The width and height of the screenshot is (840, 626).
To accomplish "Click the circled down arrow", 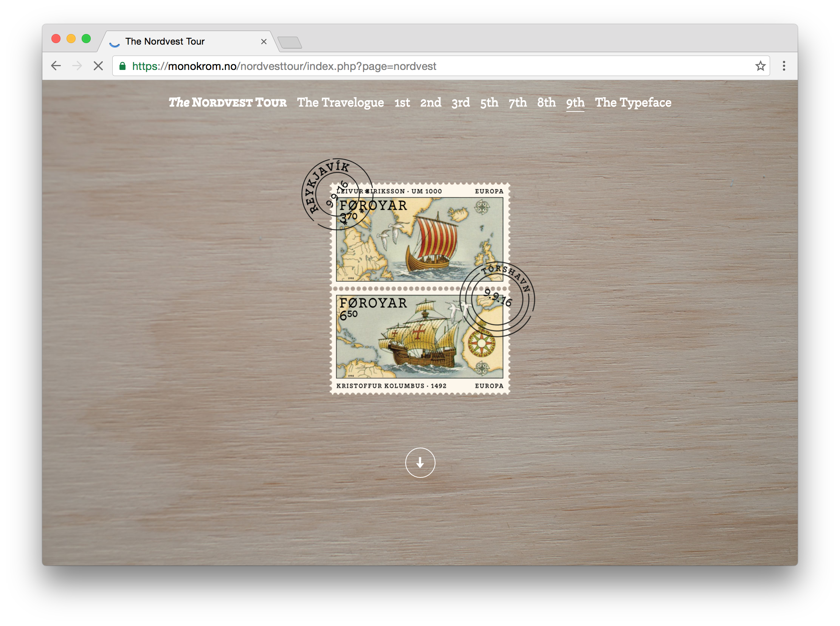I will (420, 463).
